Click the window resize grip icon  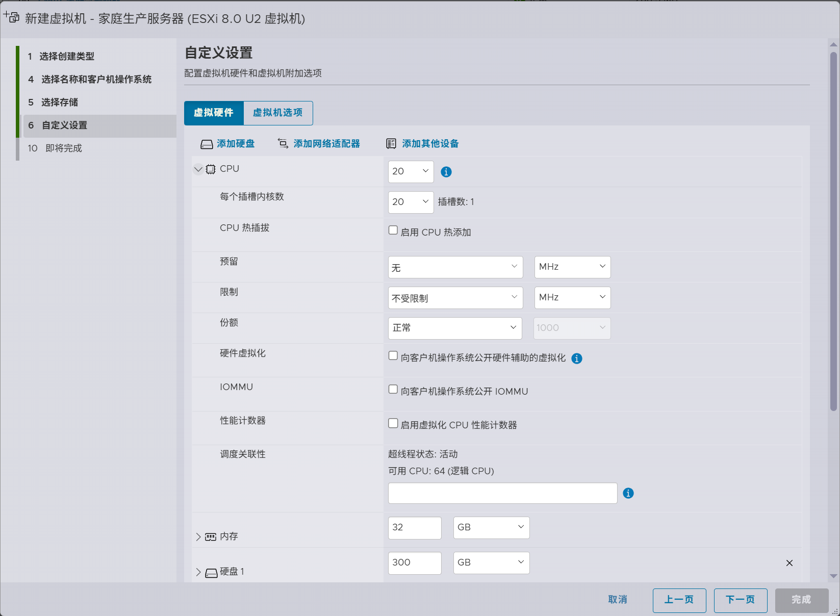coord(834,611)
